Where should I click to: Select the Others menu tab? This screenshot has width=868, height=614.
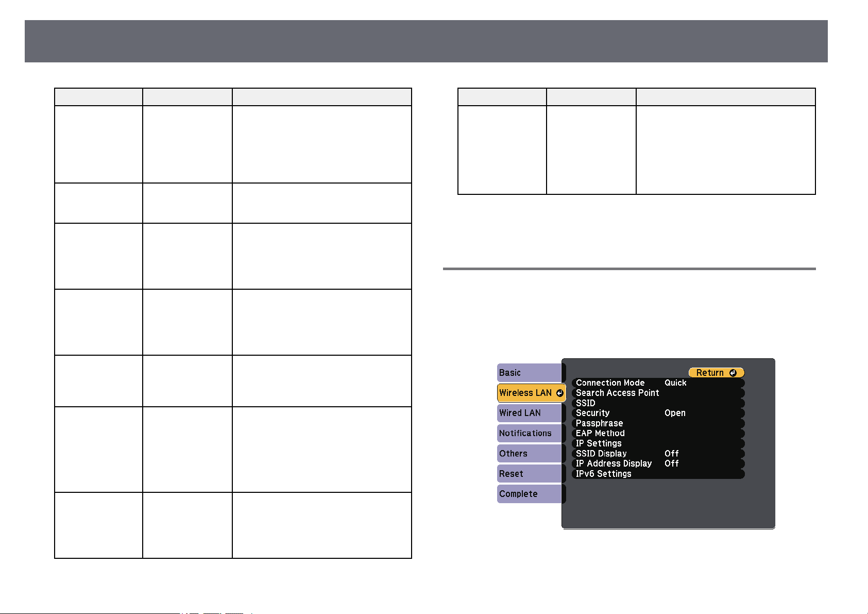pyautogui.click(x=529, y=454)
